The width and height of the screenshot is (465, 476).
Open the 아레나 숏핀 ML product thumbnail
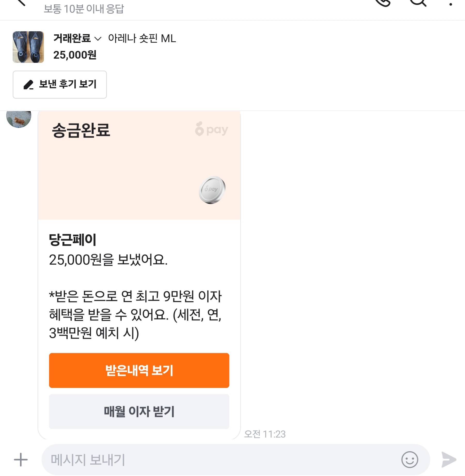tap(28, 47)
